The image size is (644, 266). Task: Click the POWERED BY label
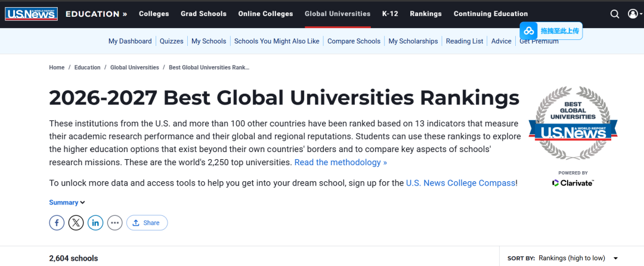tap(573, 173)
